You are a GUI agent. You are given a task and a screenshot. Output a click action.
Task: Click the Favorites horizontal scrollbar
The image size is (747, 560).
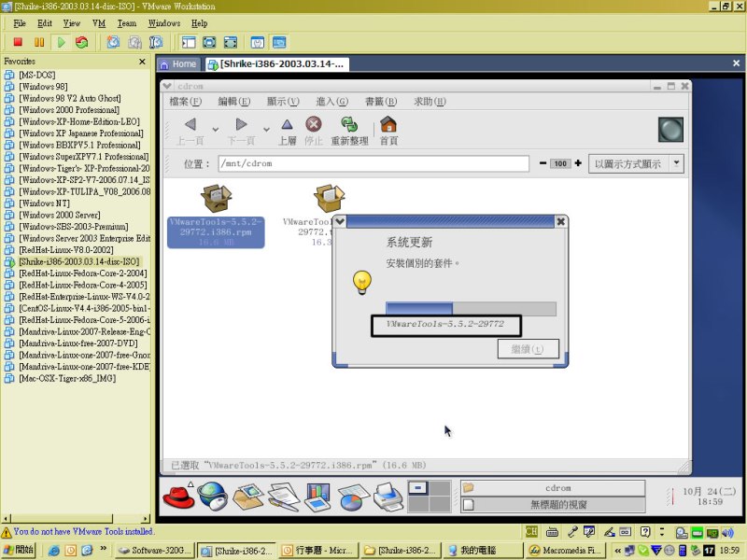[77, 518]
